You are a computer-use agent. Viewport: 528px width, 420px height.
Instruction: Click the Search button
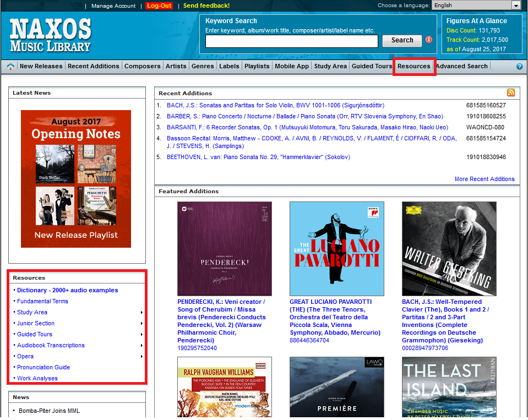pos(402,40)
